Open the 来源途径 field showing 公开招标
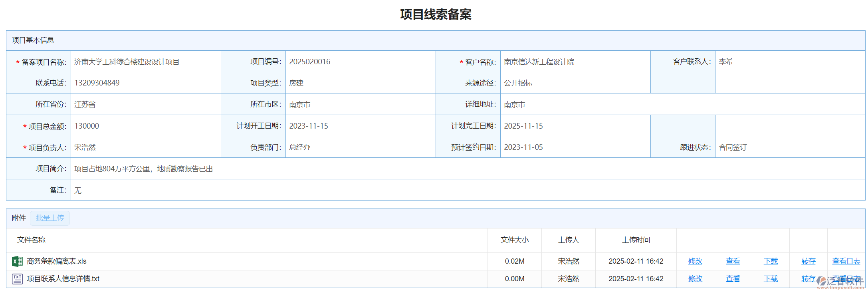Viewport: 868px width, 294px height. coord(575,83)
